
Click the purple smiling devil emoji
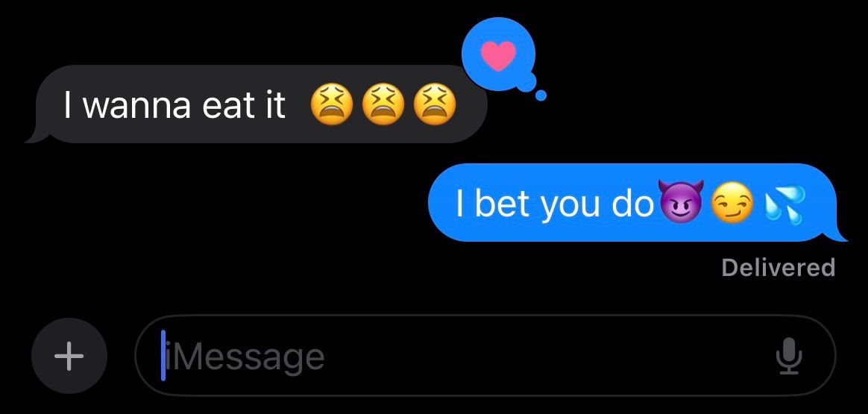tap(681, 201)
